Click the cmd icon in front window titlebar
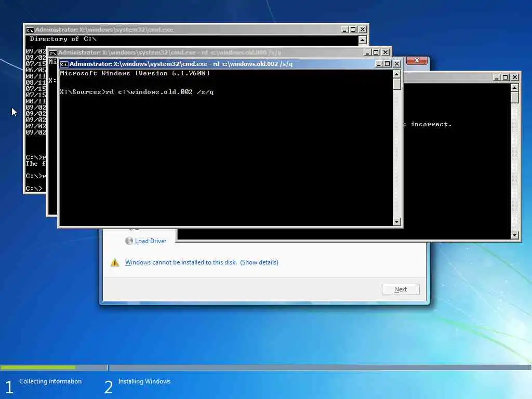Image resolution: width=532 pixels, height=399 pixels. coord(64,64)
